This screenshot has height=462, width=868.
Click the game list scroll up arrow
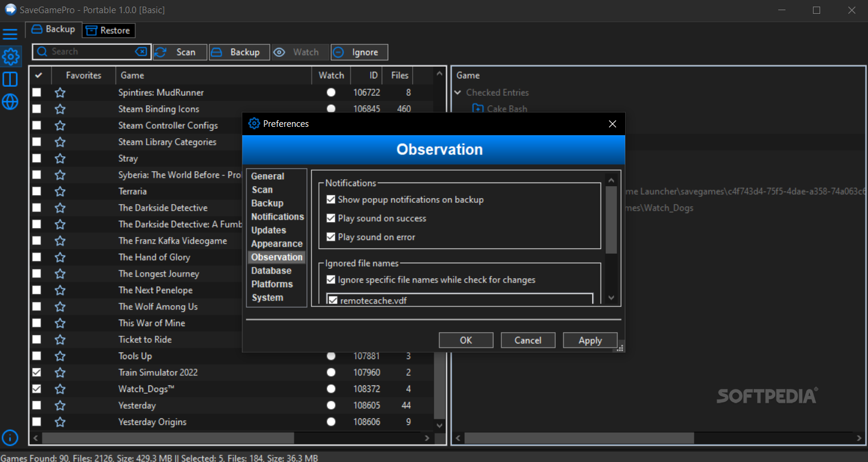tap(440, 74)
